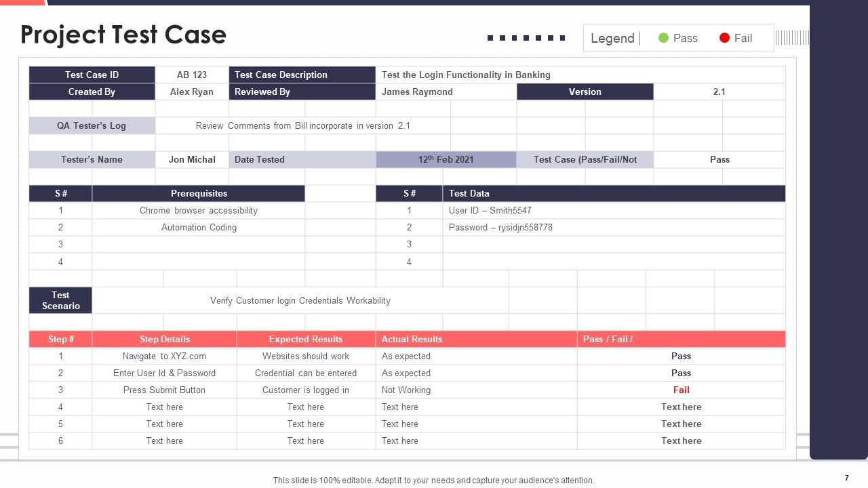Open the Legend box
The image size is (868, 488).
pyautogui.click(x=677, y=38)
